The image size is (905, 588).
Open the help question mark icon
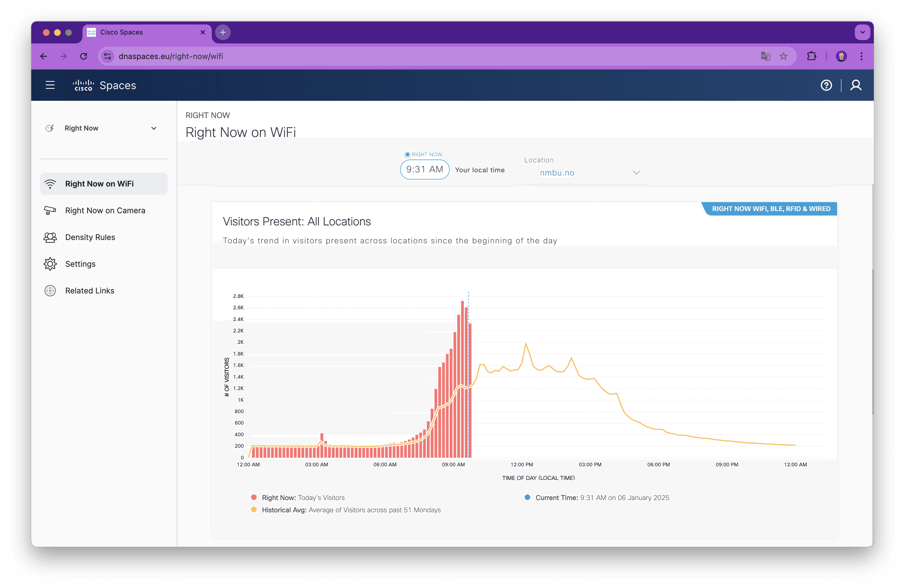(x=826, y=85)
